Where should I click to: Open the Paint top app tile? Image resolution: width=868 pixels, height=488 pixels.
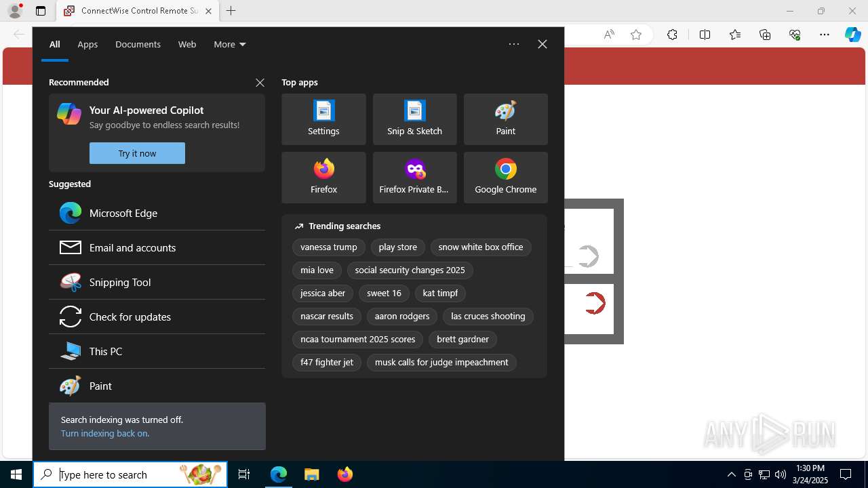coord(505,119)
